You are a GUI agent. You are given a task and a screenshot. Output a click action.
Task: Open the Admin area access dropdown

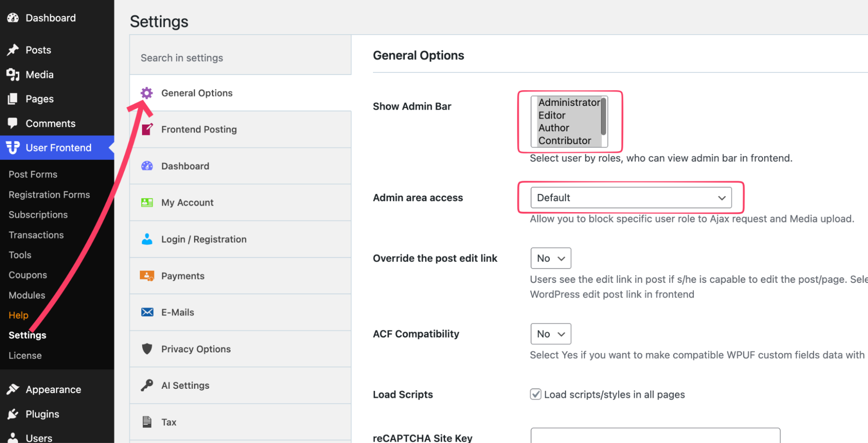pyautogui.click(x=631, y=198)
